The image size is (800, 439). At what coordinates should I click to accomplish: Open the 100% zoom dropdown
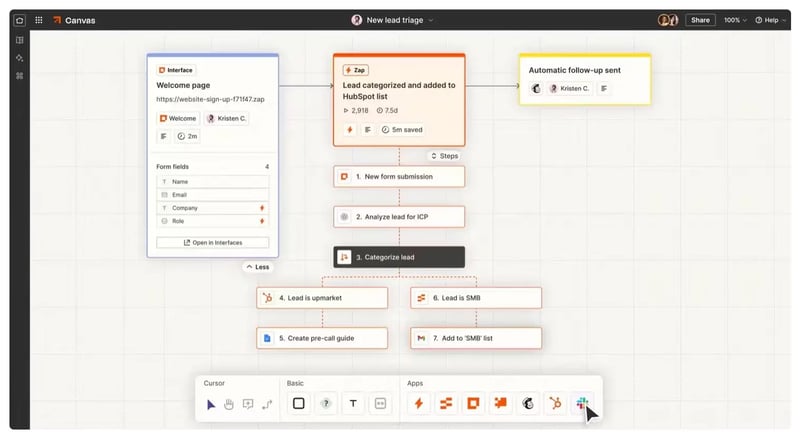pos(735,20)
